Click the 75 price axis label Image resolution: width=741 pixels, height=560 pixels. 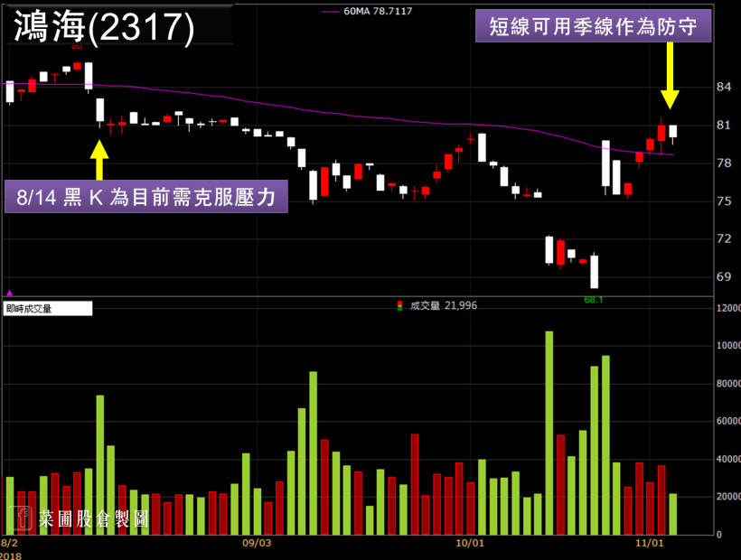(x=724, y=201)
